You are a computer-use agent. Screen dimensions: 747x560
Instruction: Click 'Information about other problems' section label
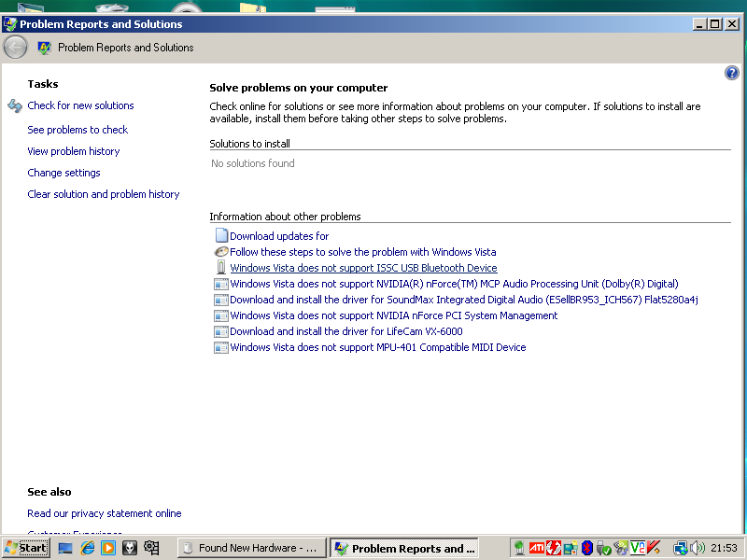coord(285,217)
